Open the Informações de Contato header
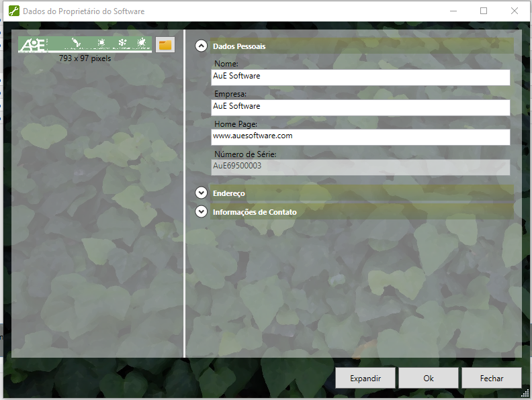The width and height of the screenshot is (532, 400). tap(255, 211)
